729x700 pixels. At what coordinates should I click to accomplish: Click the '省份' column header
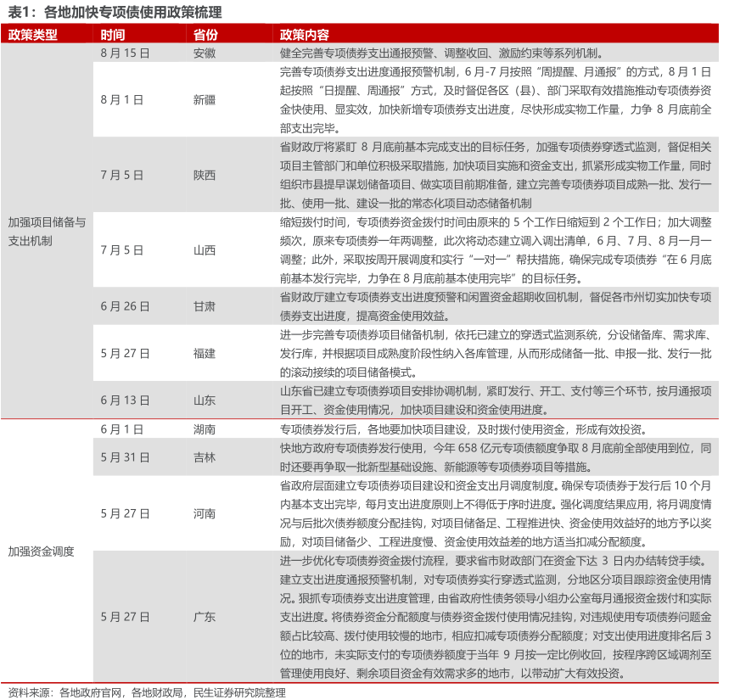coord(205,35)
